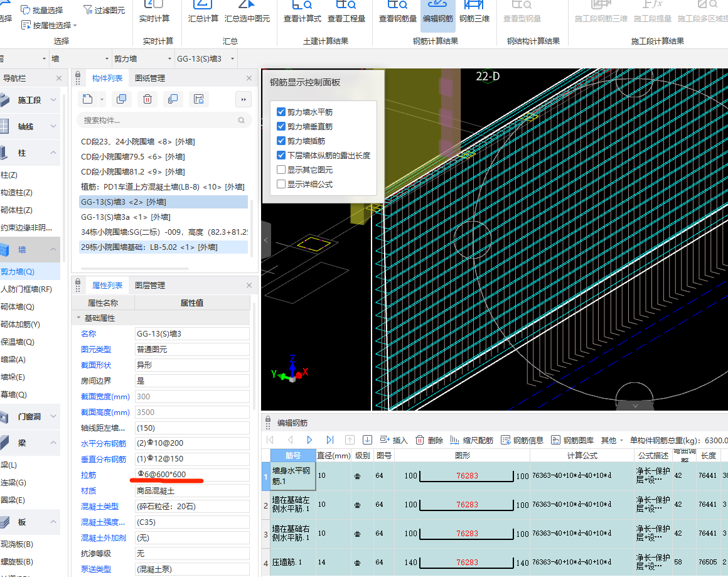The height and width of the screenshot is (577, 728).
Task: Uncheck 剪力墙水平筋 checkbox
Action: tap(281, 112)
